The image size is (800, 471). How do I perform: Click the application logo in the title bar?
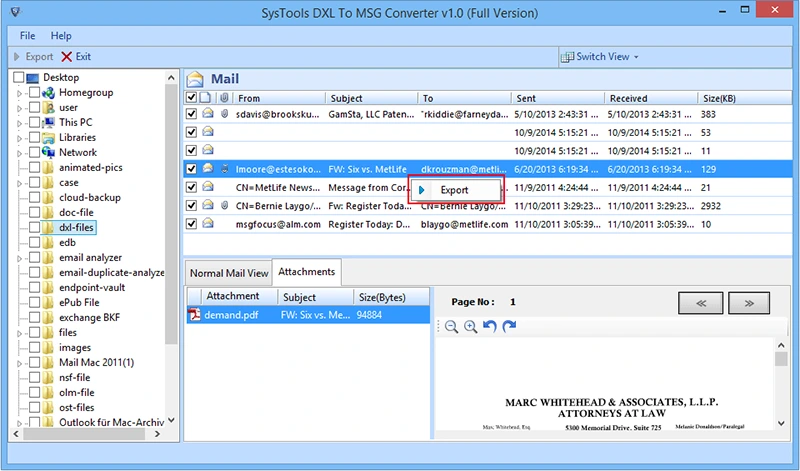tap(15, 11)
